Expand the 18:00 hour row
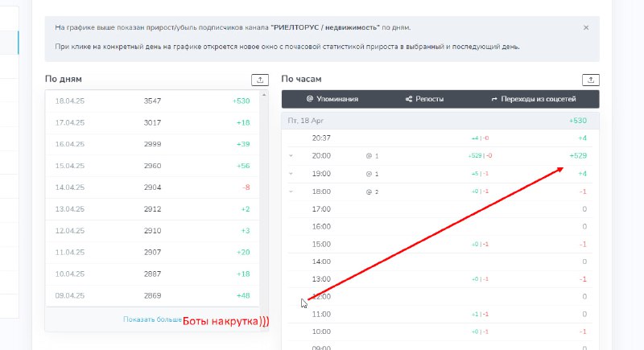This screenshot has width=644, height=350. [x=291, y=191]
